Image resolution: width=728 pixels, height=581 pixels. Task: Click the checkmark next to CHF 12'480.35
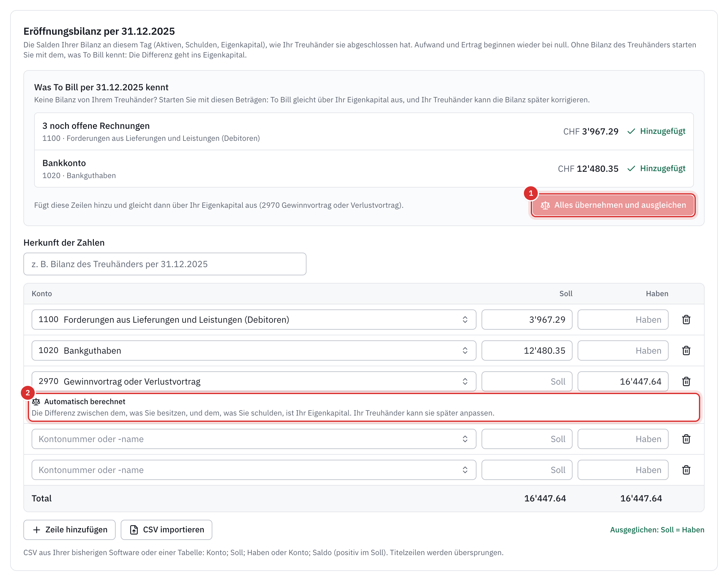631,168
